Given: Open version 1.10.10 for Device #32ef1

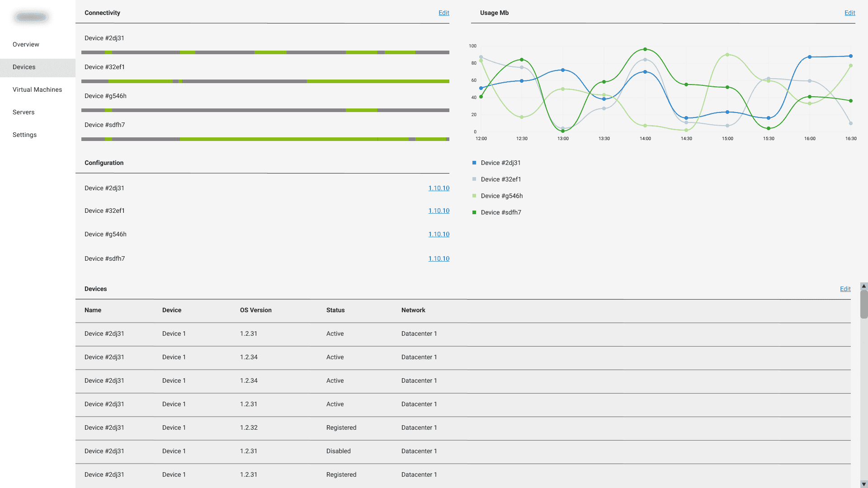Looking at the screenshot, I should pos(439,211).
